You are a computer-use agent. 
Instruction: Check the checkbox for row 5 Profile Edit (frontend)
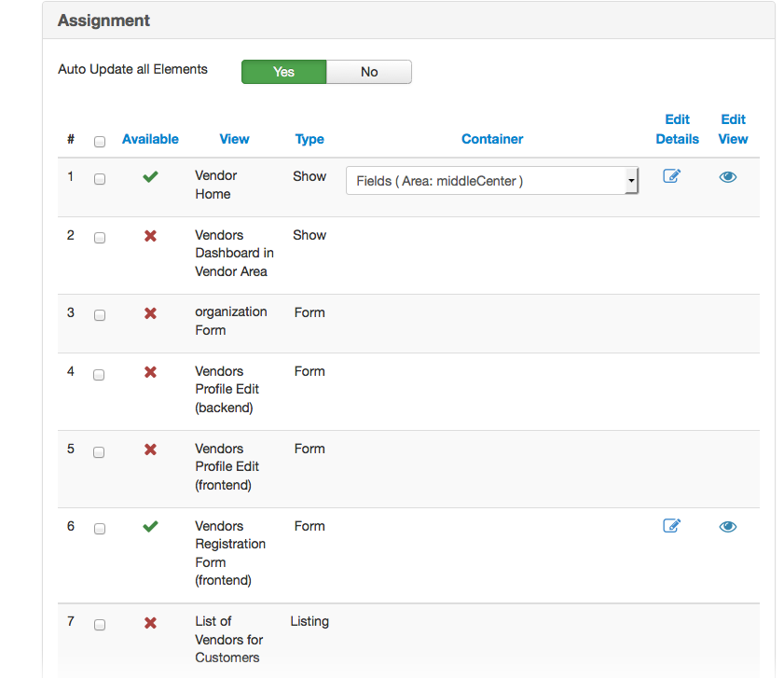[x=99, y=452]
